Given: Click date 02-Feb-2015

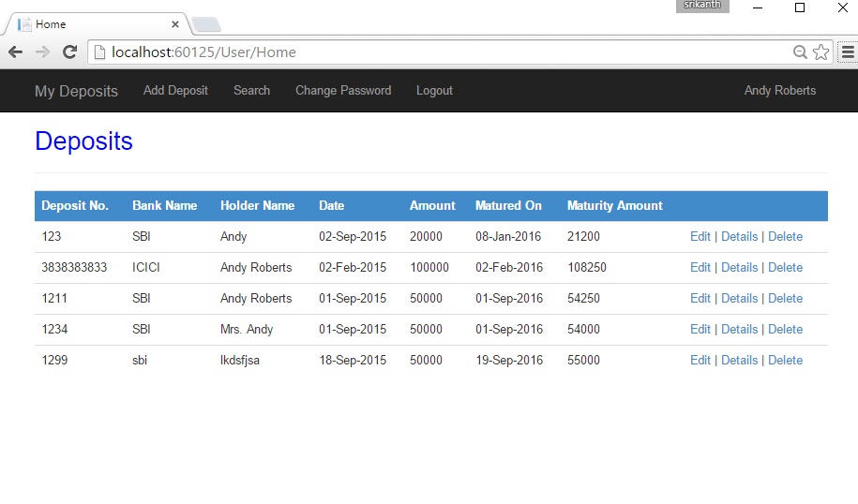Looking at the screenshot, I should pos(353,267).
